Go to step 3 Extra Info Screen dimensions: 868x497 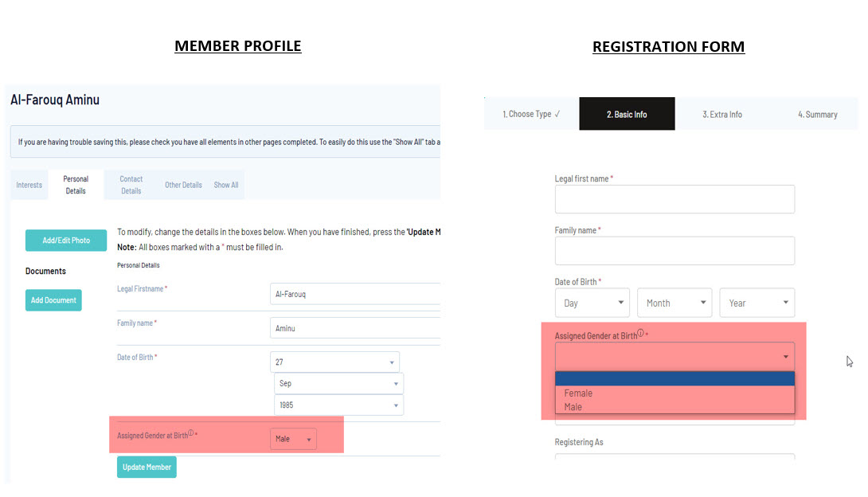pyautogui.click(x=722, y=114)
